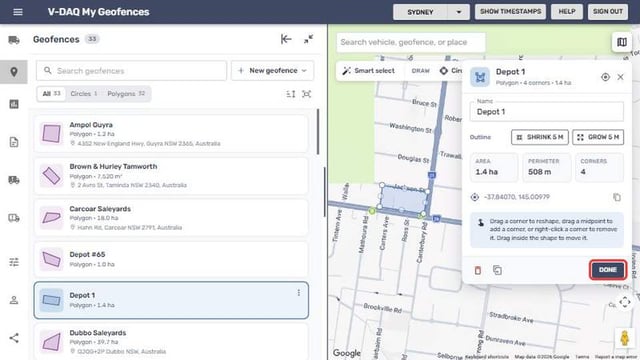Select the Dubbo Saleyards geofence card
Image resolution: width=640 pixels, height=360 pixels.
[171, 342]
